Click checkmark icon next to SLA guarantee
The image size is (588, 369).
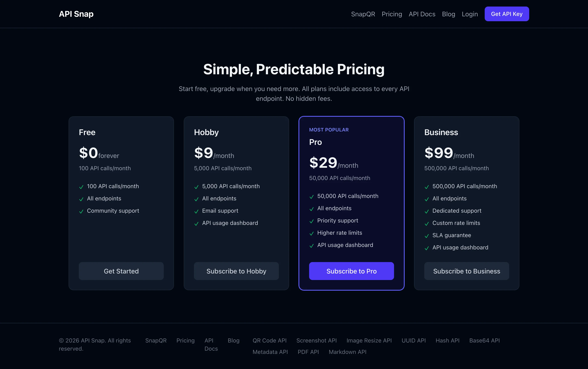[427, 236]
